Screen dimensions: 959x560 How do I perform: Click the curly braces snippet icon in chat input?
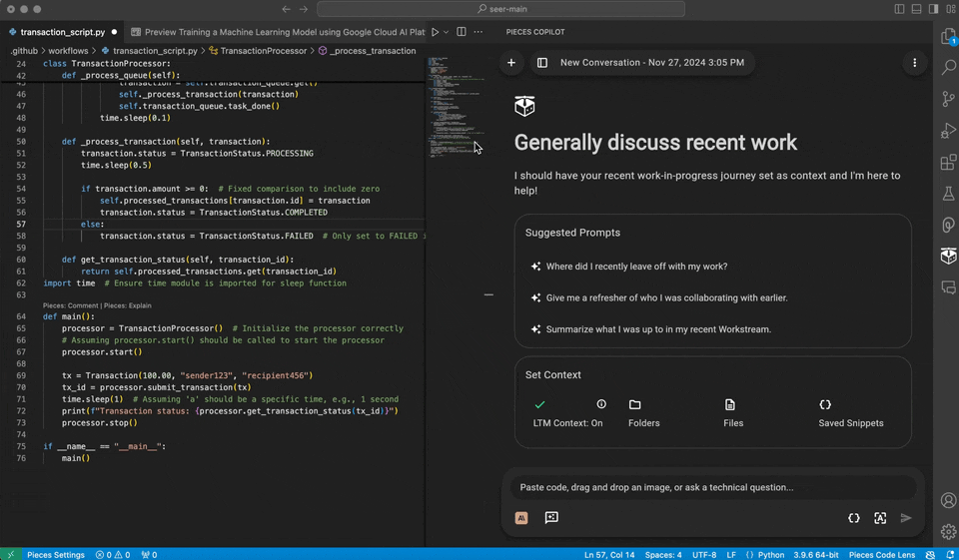coord(854,518)
